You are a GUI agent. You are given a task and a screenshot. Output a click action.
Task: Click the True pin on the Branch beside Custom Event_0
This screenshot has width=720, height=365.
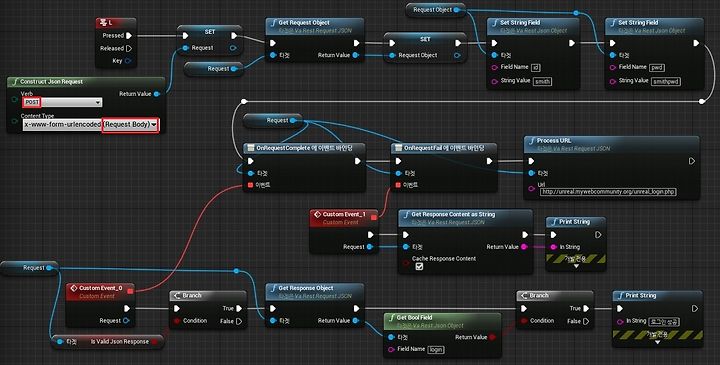pos(239,309)
